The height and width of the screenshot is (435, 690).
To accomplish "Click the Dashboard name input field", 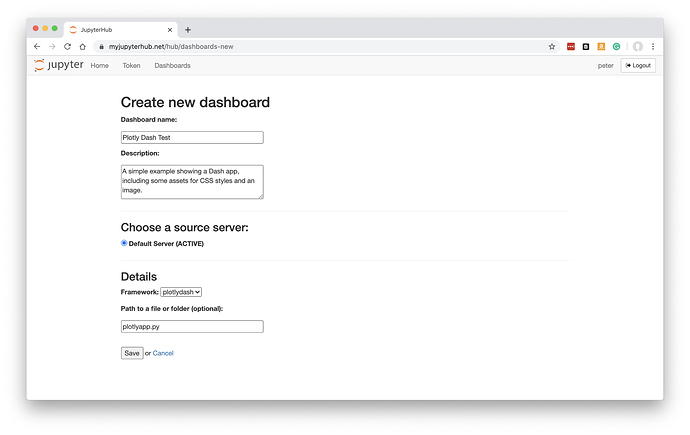I will pos(192,137).
